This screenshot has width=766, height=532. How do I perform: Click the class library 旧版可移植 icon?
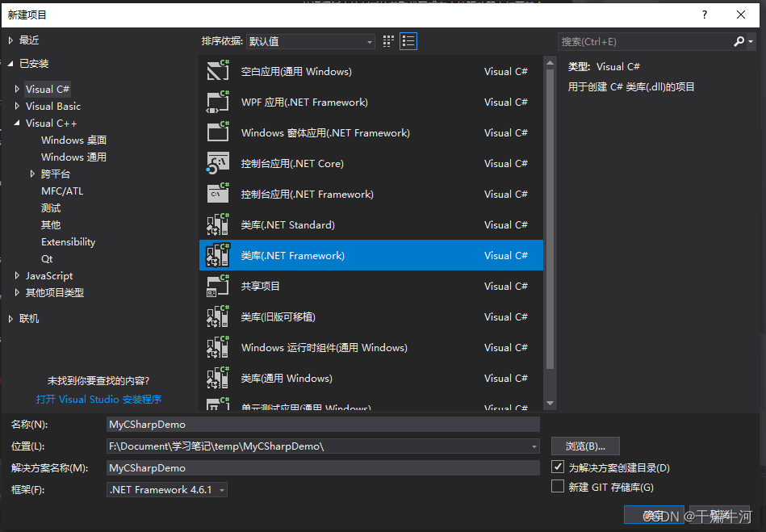[218, 316]
